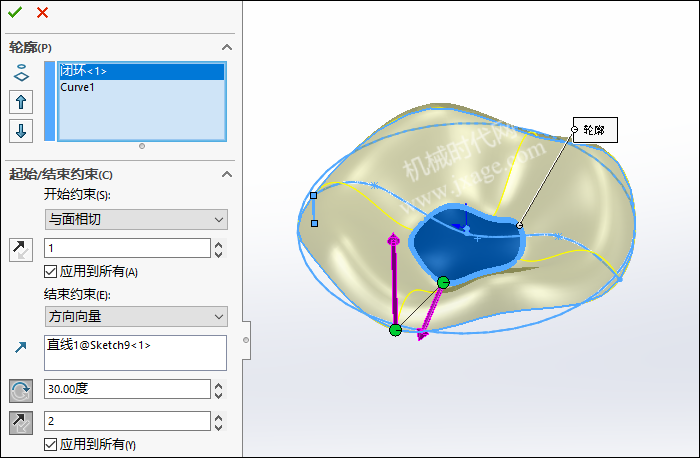Click the panel collapse handle on splitter

(246, 340)
